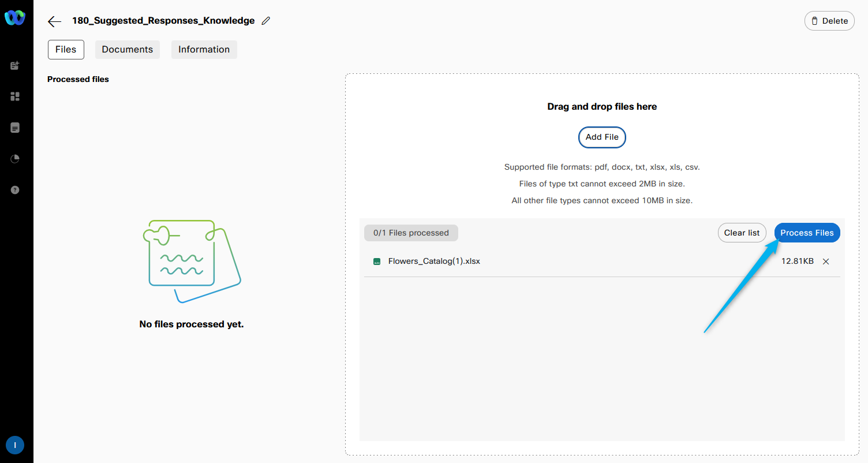This screenshot has width=868, height=463.
Task: Open the dashboard grid icon in sidebar
Action: click(x=15, y=96)
